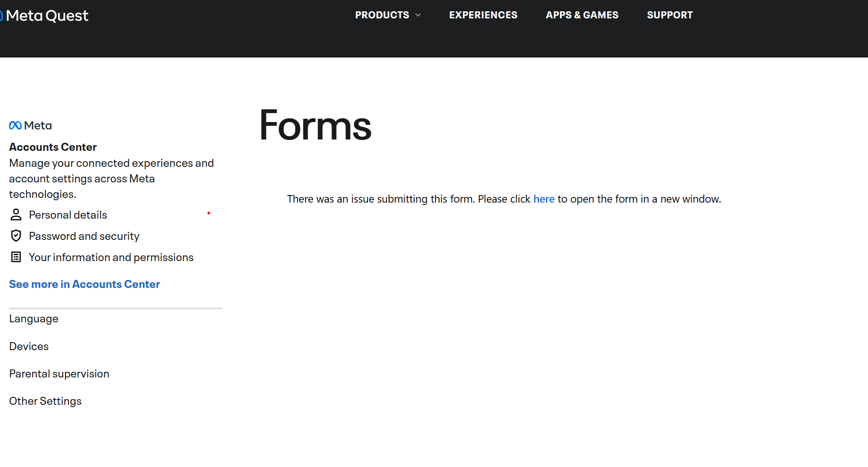Viewport: 868px width, 467px height.
Task: Click 'Manage your connected experiences' description text
Action: [111, 179]
